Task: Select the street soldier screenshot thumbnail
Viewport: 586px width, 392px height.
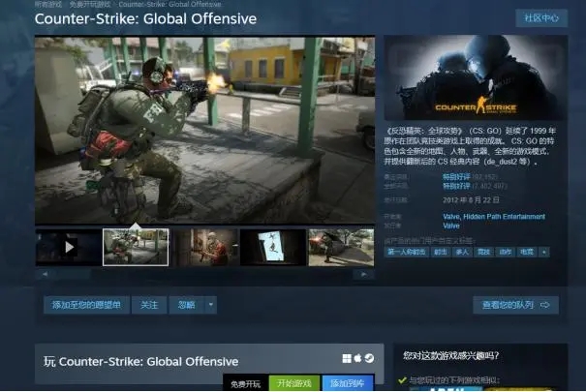Action: 341,247
